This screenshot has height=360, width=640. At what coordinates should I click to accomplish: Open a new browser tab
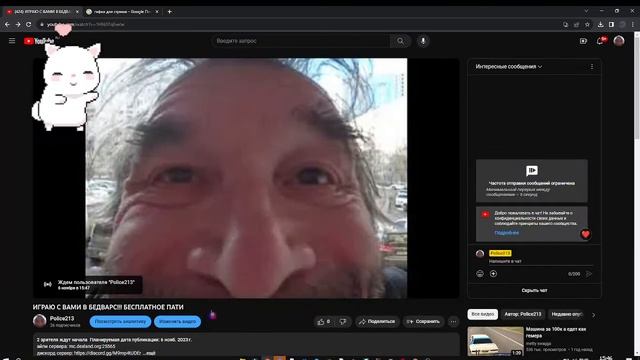pos(169,12)
